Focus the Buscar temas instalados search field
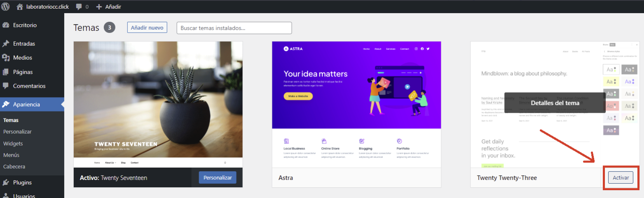Image resolution: width=644 pixels, height=198 pixels. (234, 28)
